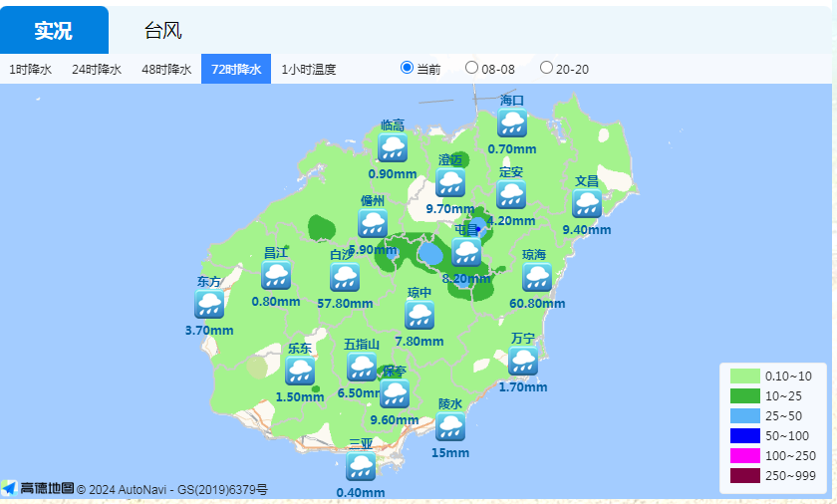Select the 08-08 radio button
Image resolution: width=837 pixels, height=504 pixels.
click(471, 67)
